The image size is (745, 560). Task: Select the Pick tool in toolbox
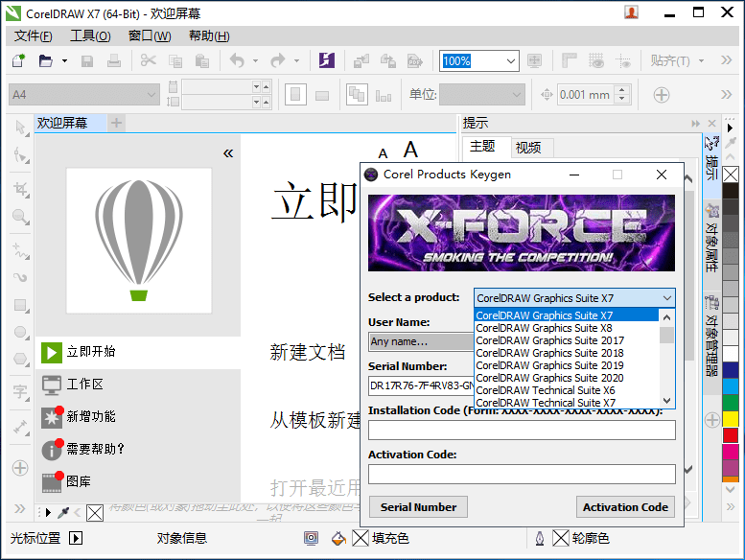(x=20, y=128)
